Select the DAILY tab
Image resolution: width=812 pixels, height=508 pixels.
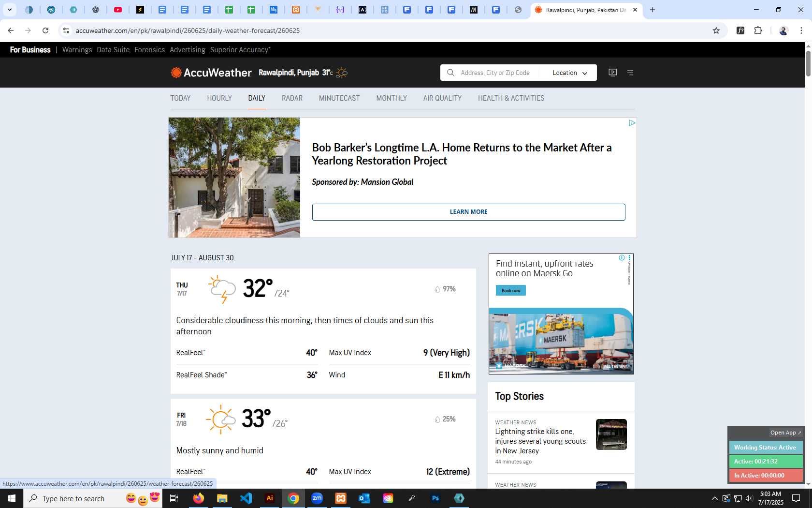[x=257, y=98]
